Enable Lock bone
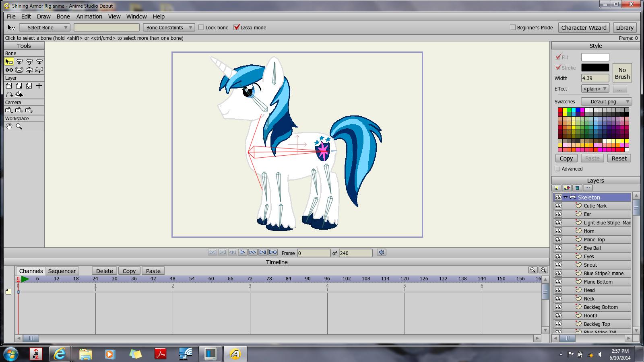The height and width of the screenshot is (362, 644). click(201, 27)
